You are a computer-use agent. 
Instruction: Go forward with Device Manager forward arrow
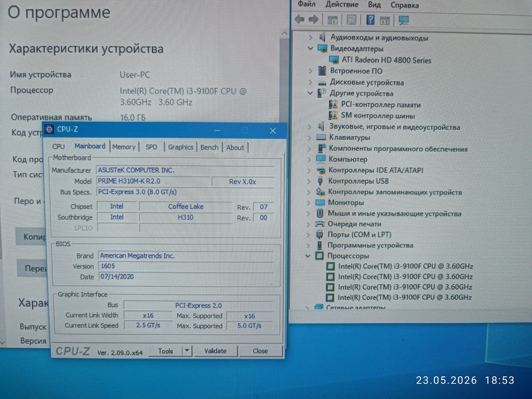(x=313, y=19)
